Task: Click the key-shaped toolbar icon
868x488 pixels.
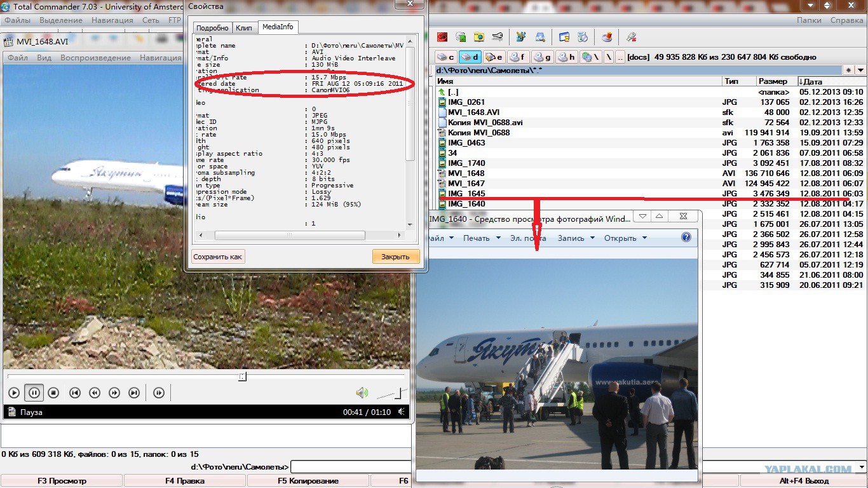Action: 498,37
